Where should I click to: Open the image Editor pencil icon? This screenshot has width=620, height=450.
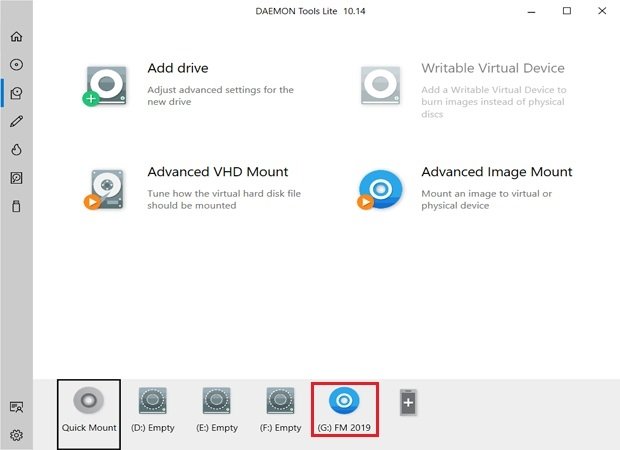16,121
